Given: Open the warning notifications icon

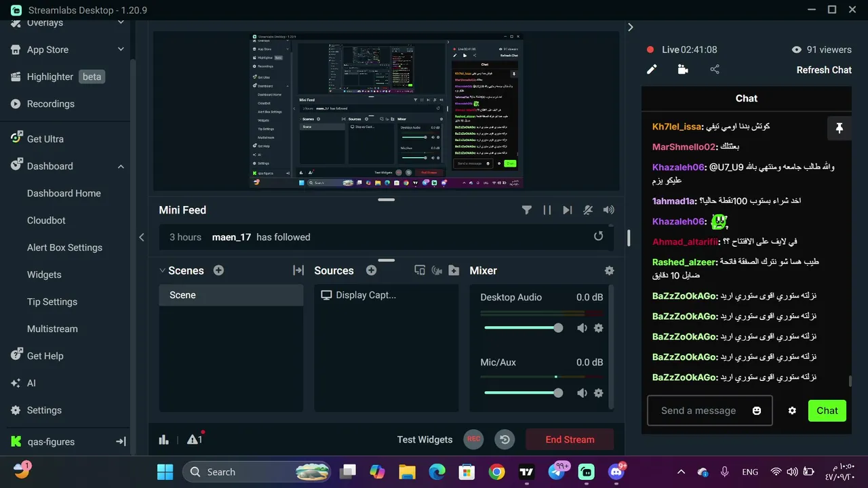Looking at the screenshot, I should (194, 439).
